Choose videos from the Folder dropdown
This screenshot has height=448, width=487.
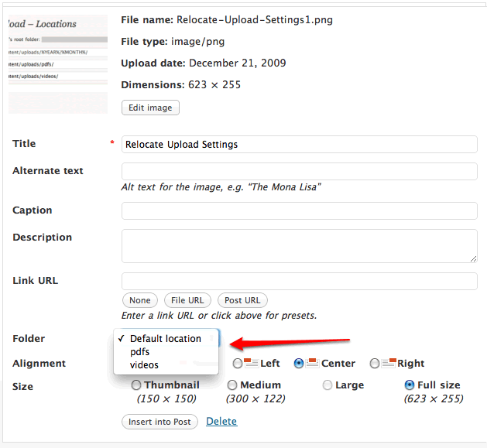click(x=144, y=365)
